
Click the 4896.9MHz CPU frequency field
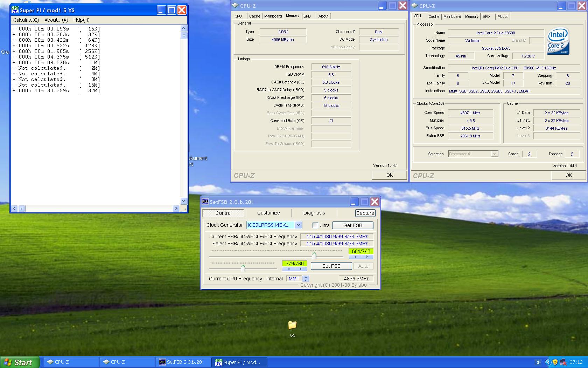click(356, 279)
